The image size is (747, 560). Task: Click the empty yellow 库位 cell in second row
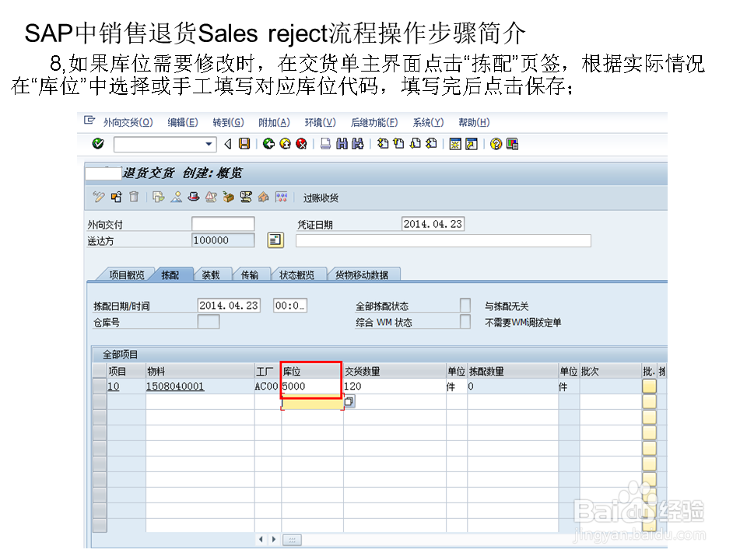(312, 403)
